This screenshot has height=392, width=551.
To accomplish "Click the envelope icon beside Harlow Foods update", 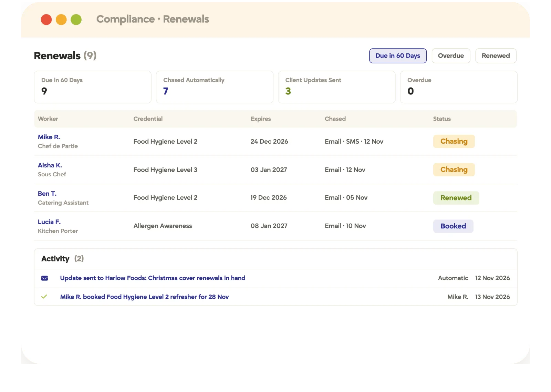I will [44, 278].
